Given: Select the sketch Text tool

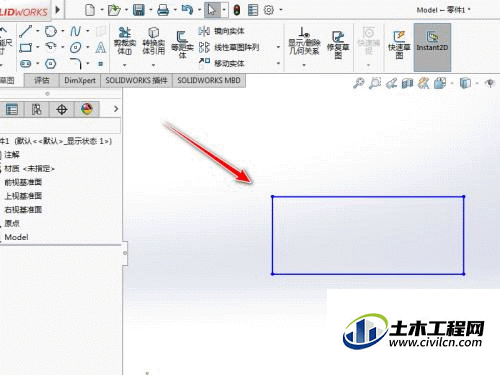Looking at the screenshot, I should [100, 47].
